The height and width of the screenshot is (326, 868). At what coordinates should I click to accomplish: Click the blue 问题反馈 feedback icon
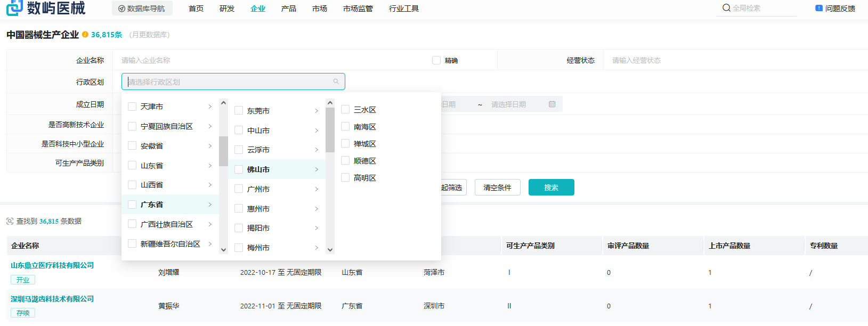point(819,8)
